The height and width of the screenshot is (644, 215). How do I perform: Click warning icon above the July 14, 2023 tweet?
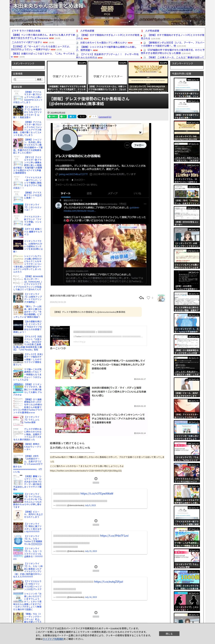click(x=96, y=566)
